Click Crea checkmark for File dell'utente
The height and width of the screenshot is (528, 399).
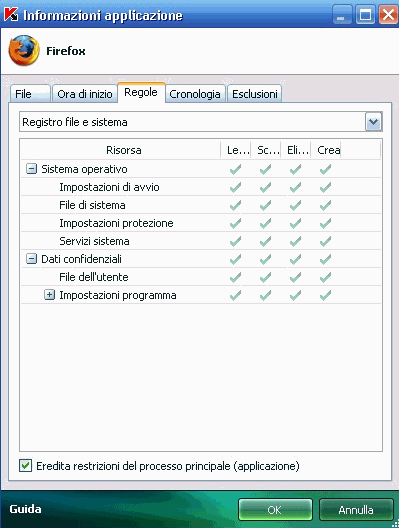325,277
